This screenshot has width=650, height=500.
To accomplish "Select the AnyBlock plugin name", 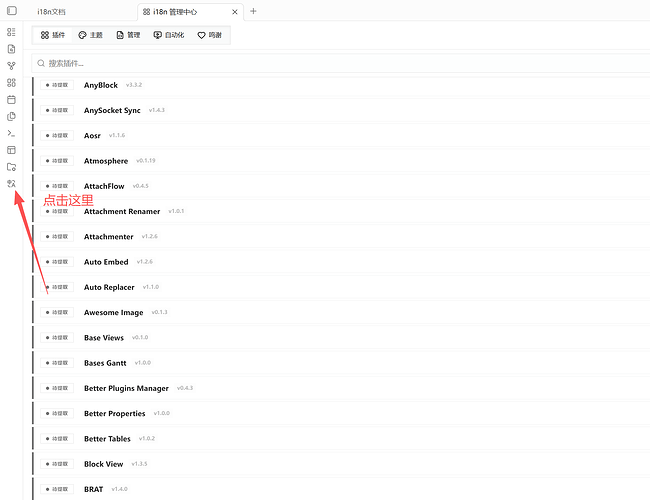I will (101, 85).
